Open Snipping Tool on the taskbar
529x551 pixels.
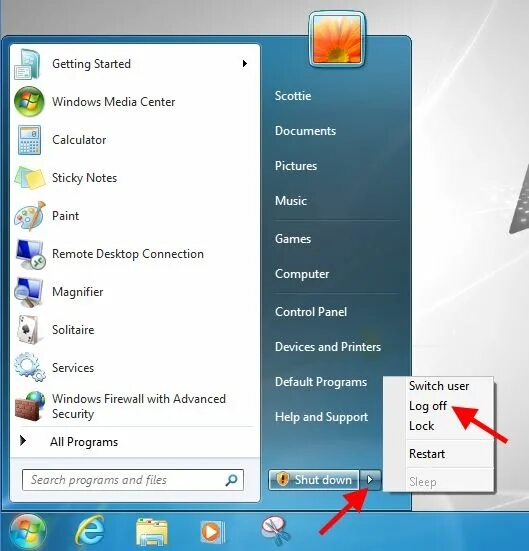click(275, 531)
